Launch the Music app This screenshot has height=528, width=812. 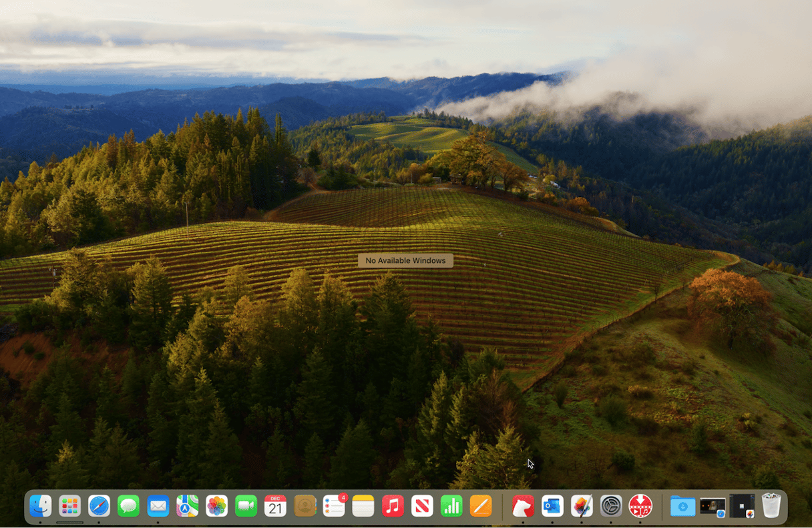393,506
